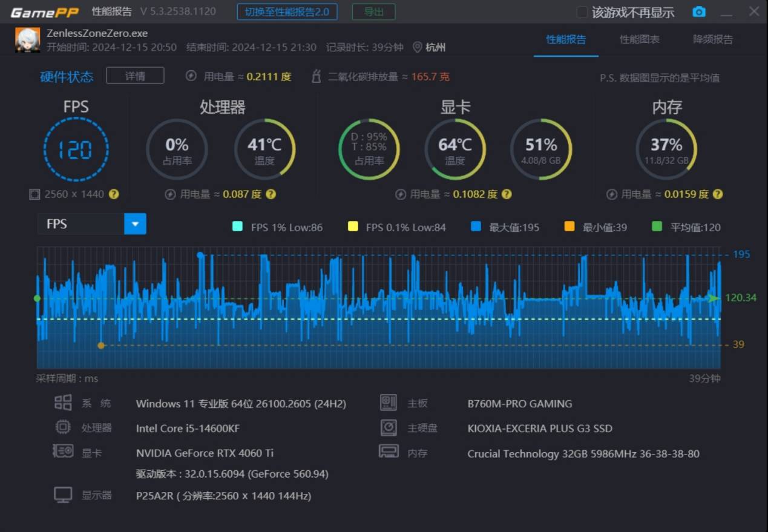Click the help icon beside 0.0159 度
768x532 pixels.
click(718, 194)
